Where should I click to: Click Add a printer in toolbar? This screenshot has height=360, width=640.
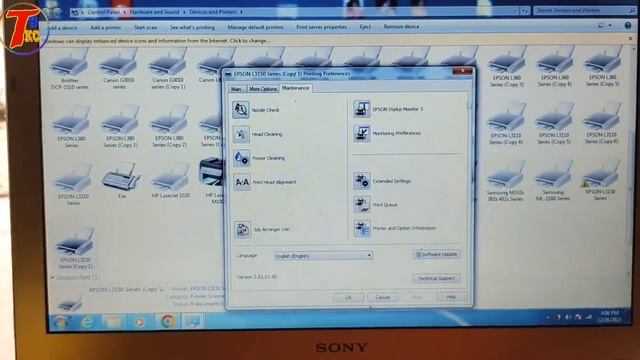pyautogui.click(x=105, y=27)
